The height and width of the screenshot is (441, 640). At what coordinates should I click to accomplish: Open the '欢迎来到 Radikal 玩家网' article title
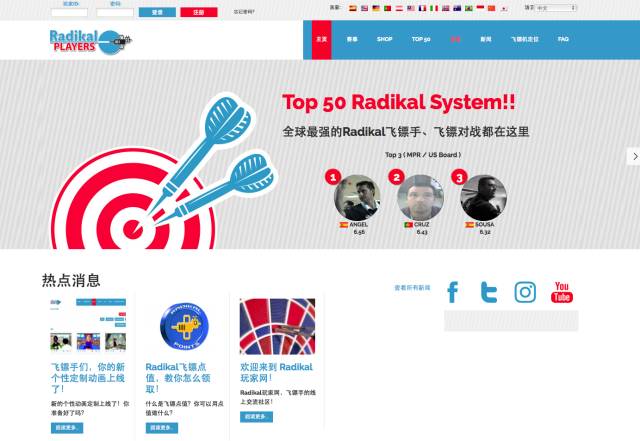276,372
